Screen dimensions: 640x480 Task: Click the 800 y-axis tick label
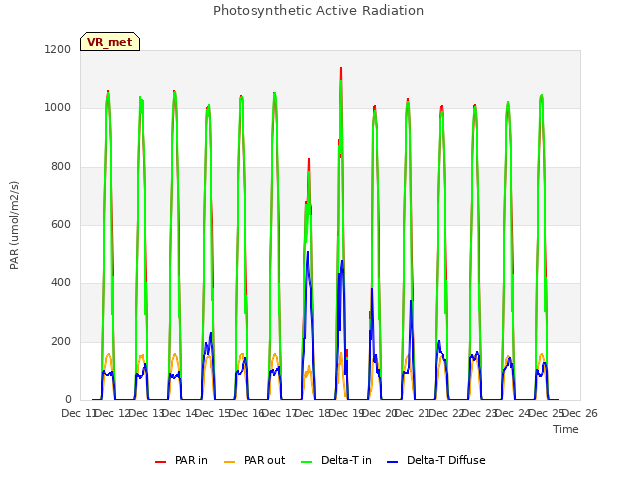[61, 167]
